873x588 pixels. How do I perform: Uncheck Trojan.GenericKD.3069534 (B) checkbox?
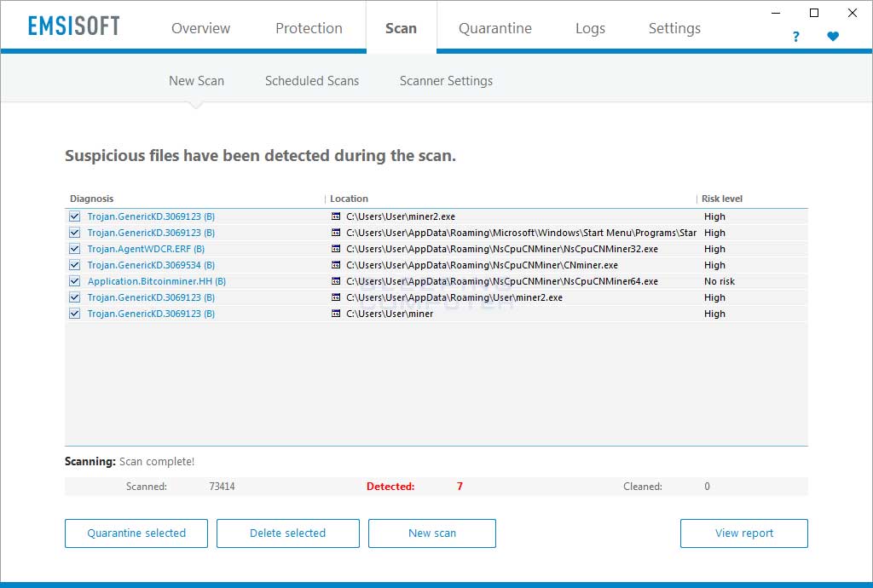coord(75,265)
